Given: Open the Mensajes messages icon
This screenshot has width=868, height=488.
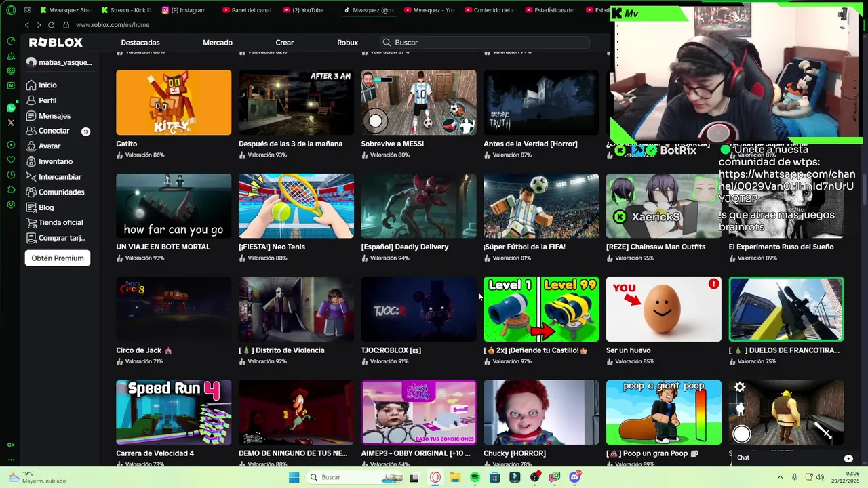Looking at the screenshot, I should coord(31,116).
